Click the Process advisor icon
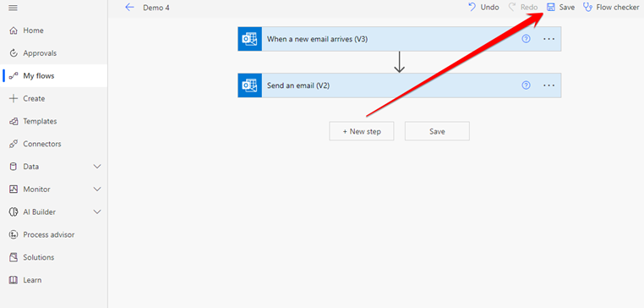 point(14,234)
